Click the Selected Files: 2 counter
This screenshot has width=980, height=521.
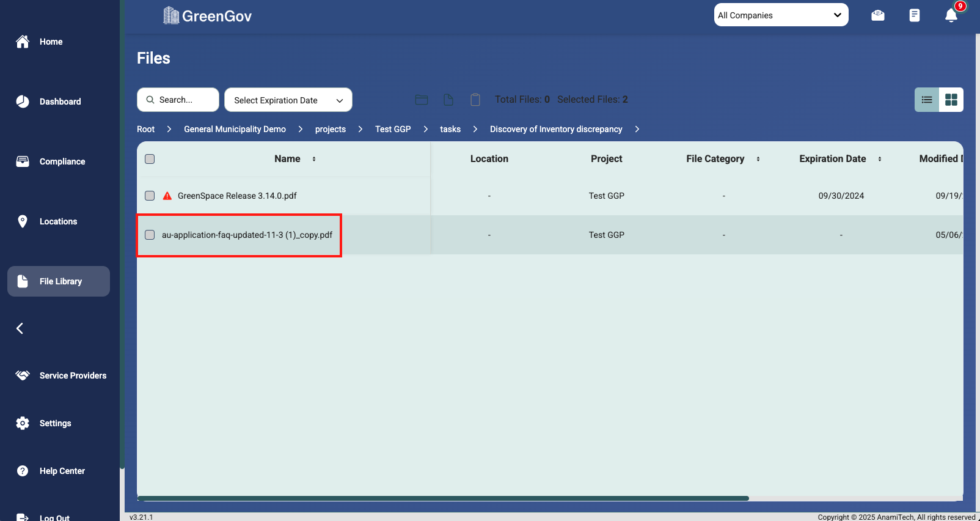pyautogui.click(x=593, y=100)
